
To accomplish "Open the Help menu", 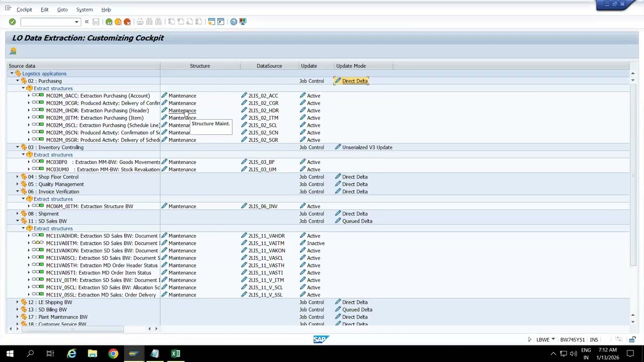I will point(106,10).
